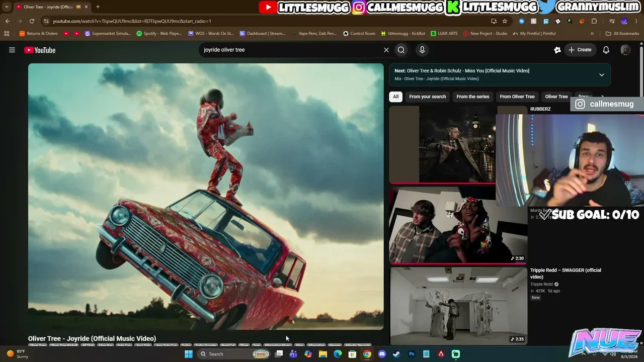Click the Oliver Tree Joyride video title
Image resolution: width=644 pixels, height=362 pixels.
pyautogui.click(x=92, y=338)
